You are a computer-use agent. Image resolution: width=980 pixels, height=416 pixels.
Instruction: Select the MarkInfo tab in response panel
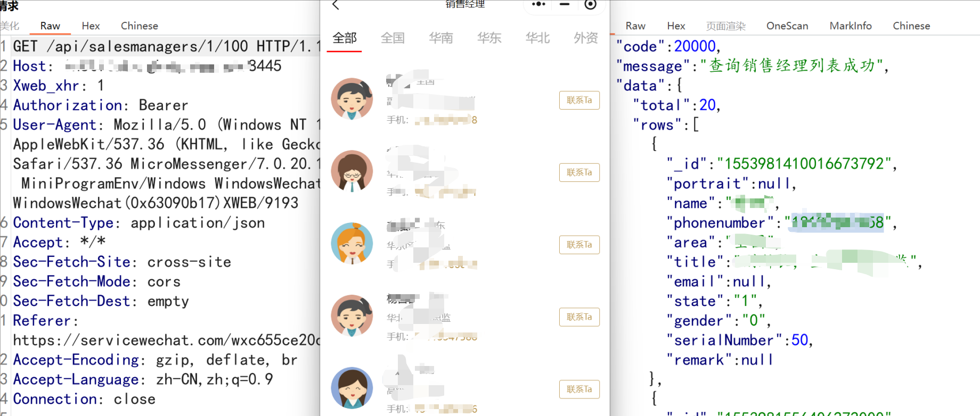pos(850,26)
